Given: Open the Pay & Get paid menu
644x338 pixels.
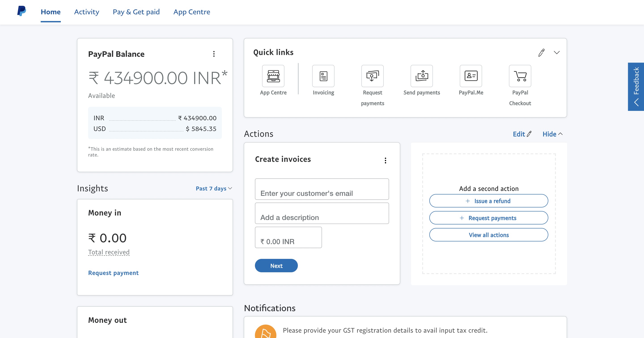Looking at the screenshot, I should coord(136,12).
